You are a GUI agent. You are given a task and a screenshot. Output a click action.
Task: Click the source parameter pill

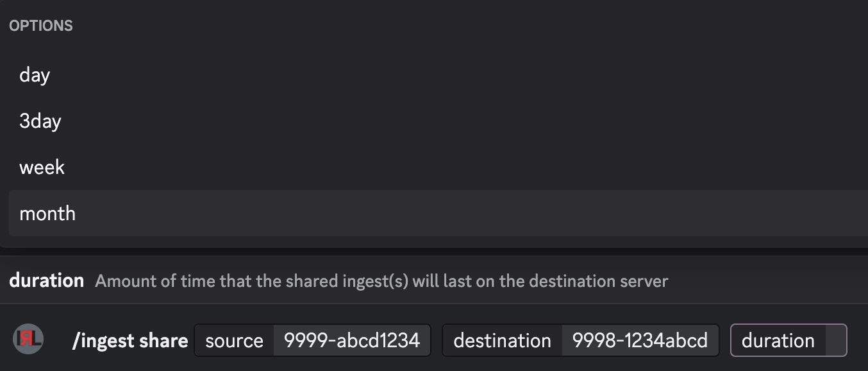point(312,340)
